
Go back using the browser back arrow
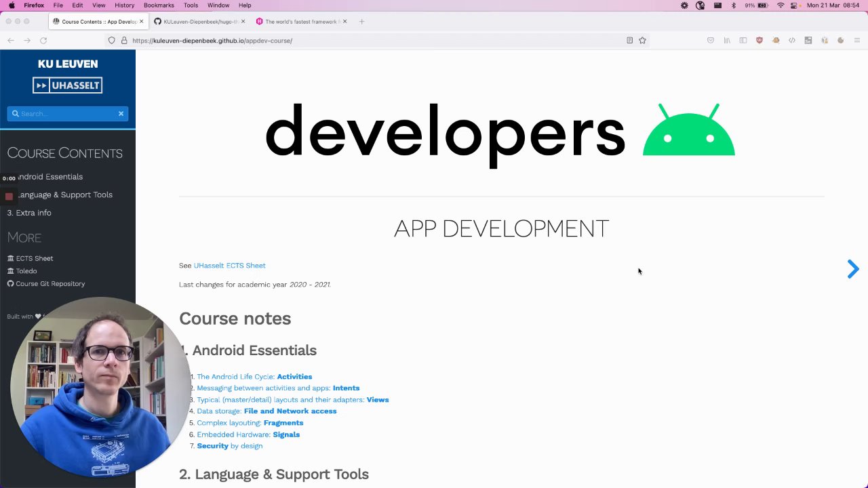click(11, 41)
